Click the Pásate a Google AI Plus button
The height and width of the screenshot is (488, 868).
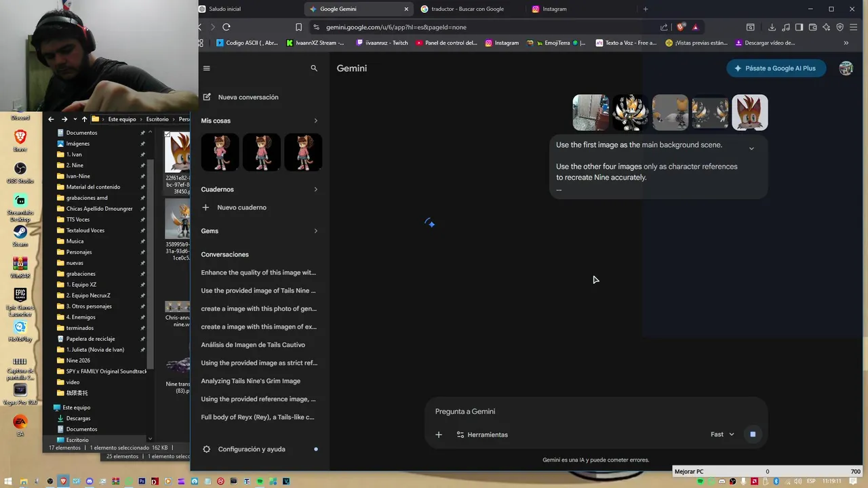[776, 68]
